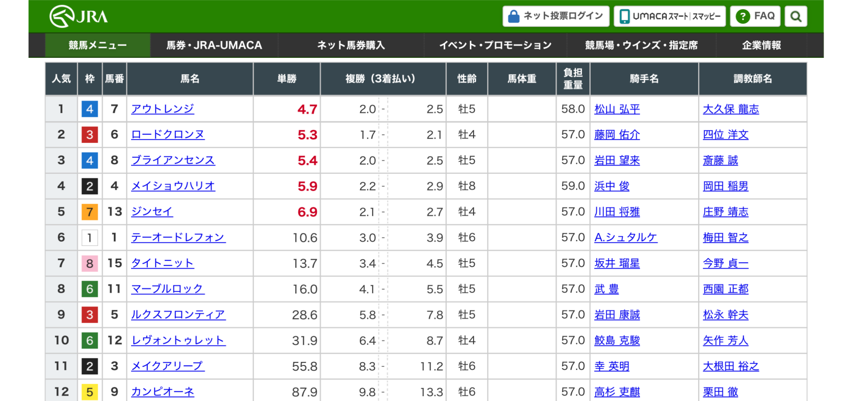Click the 人気 column header
The height and width of the screenshot is (401, 868).
click(x=61, y=79)
